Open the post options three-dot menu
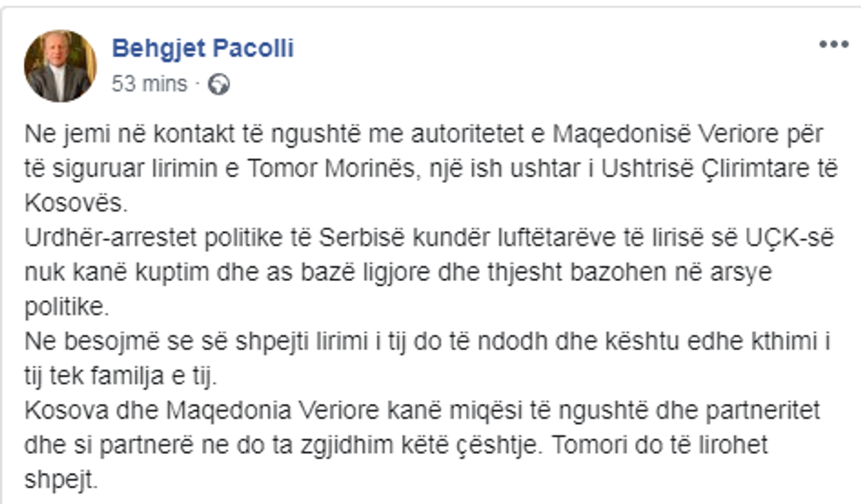Viewport: 861px width, 504px height. 833,46
